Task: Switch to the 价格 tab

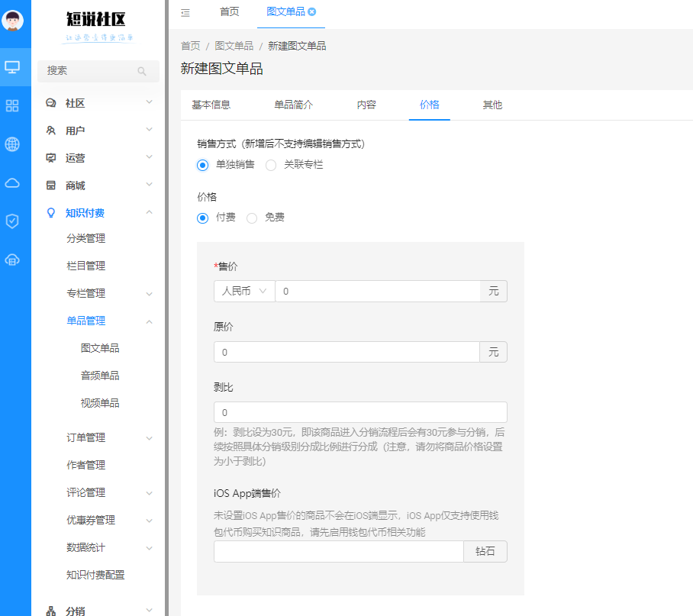Action: 430,105
